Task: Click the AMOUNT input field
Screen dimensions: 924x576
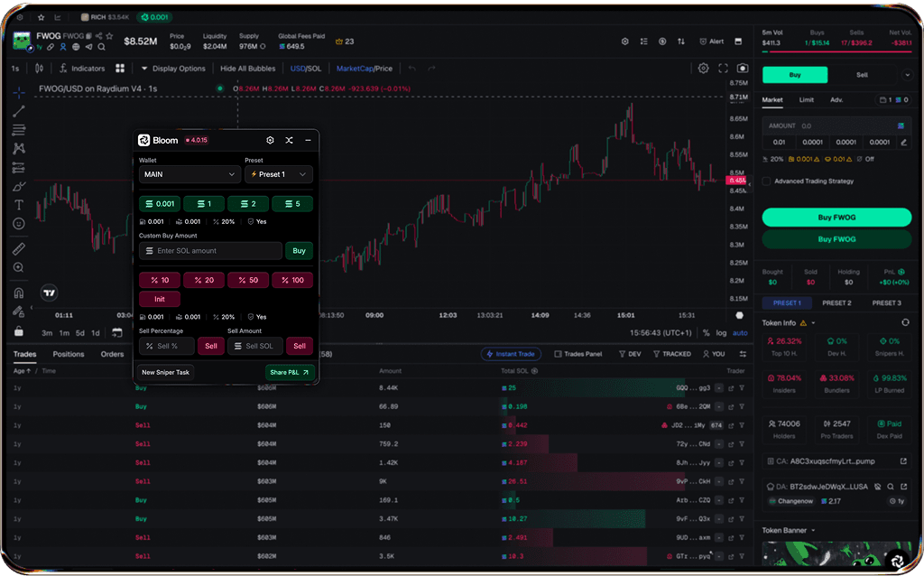Action: [x=836, y=125]
